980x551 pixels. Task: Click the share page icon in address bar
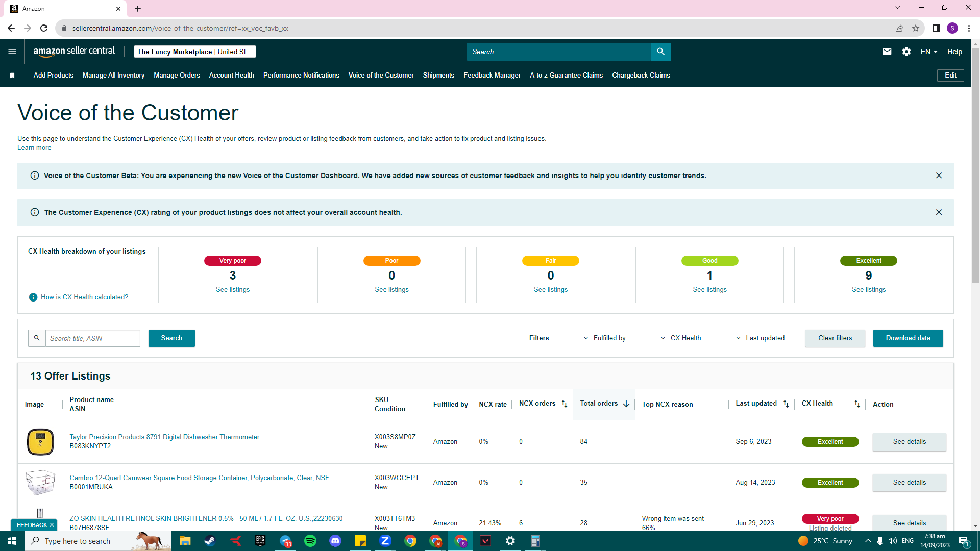click(x=899, y=28)
